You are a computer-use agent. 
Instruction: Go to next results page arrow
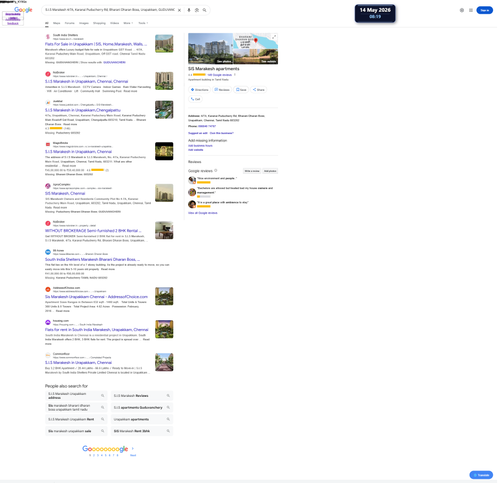tap(133, 449)
